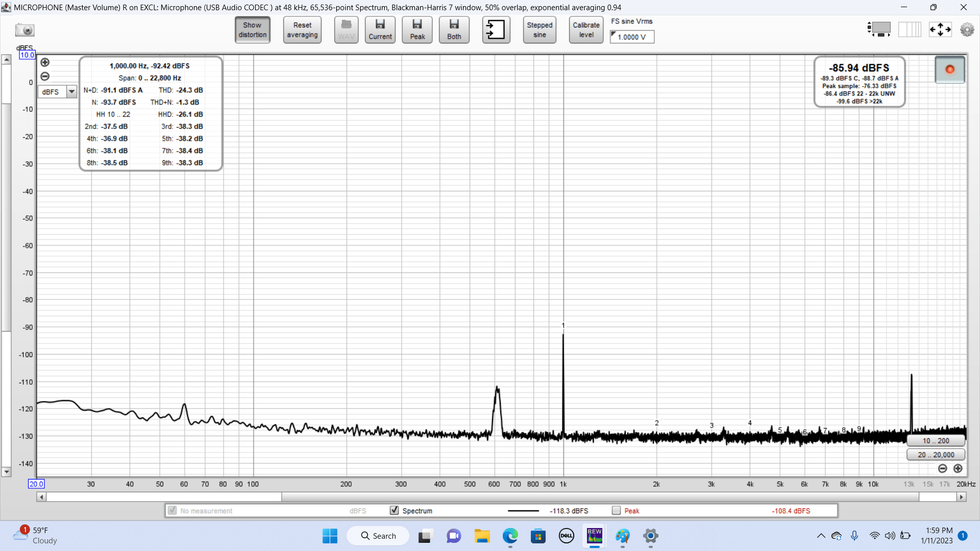The height and width of the screenshot is (551, 980).
Task: Click the taskbar Search box
Action: [378, 536]
